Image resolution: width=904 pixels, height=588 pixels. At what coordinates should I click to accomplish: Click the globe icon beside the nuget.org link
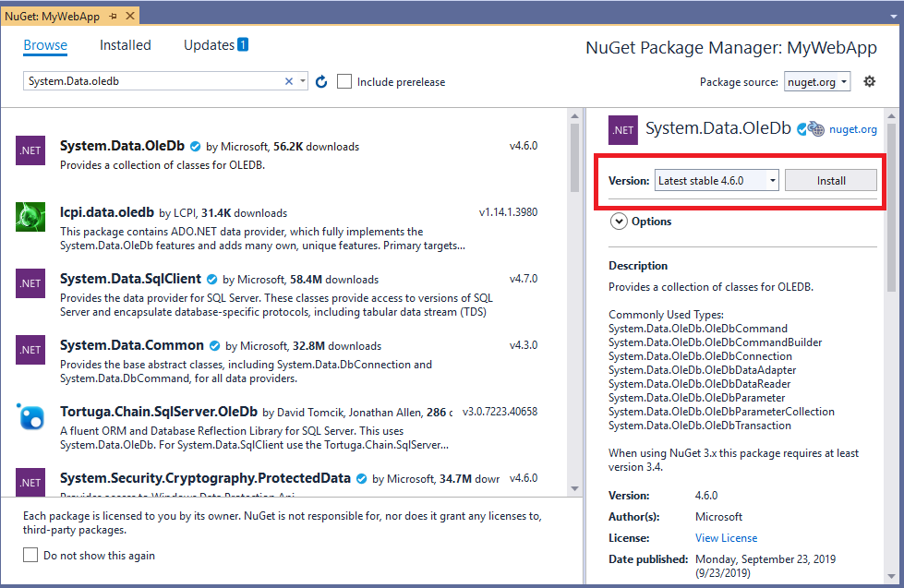pos(815,129)
